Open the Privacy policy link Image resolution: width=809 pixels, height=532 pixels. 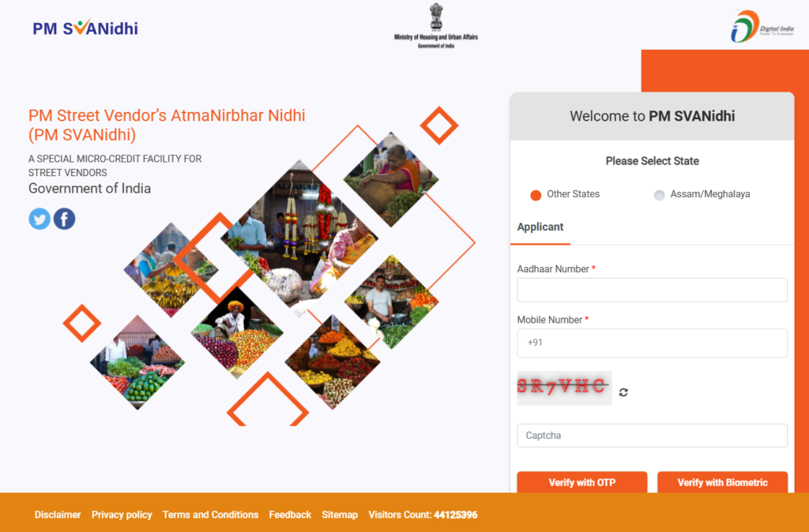122,515
